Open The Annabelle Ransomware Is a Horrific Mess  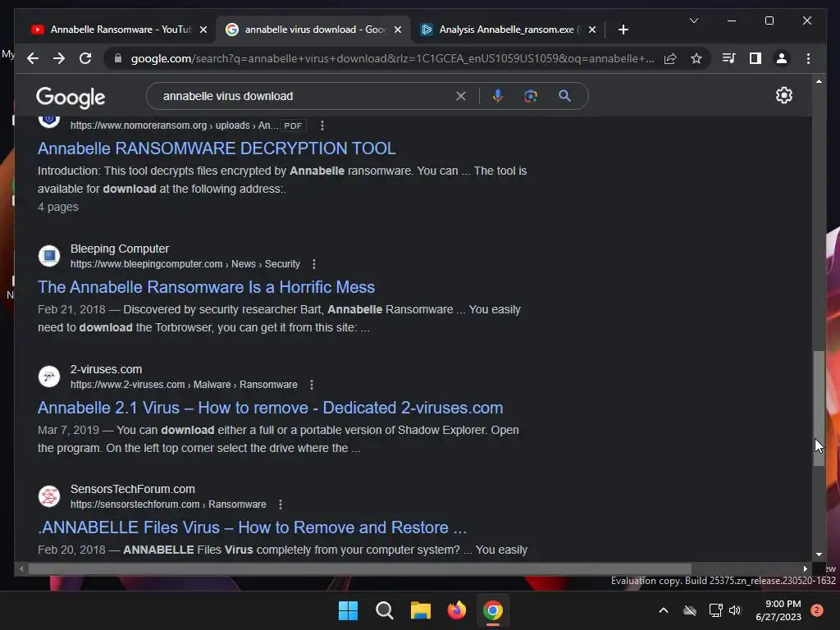click(206, 287)
